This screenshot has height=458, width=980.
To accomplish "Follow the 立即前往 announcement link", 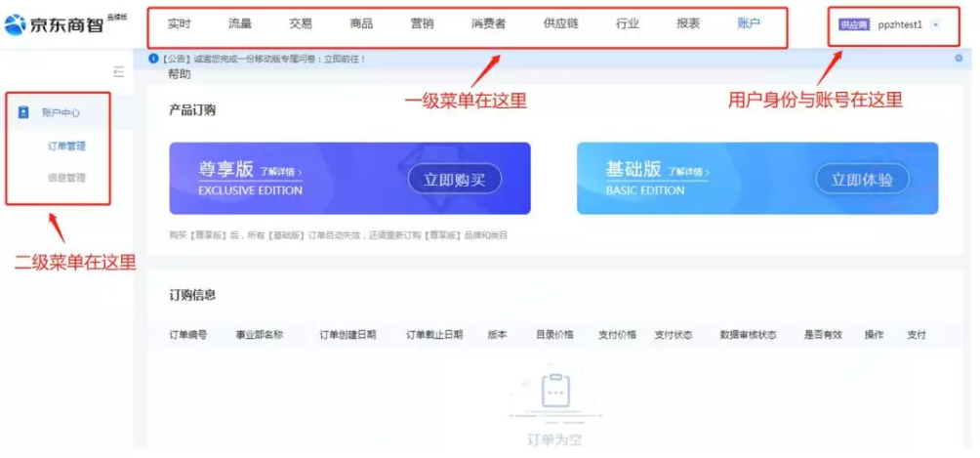I will click(345, 59).
